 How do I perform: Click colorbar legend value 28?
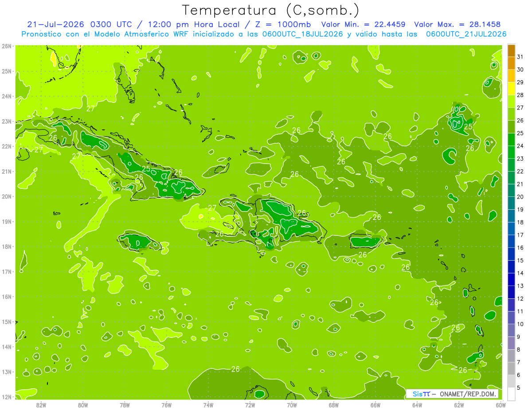pyautogui.click(x=520, y=95)
